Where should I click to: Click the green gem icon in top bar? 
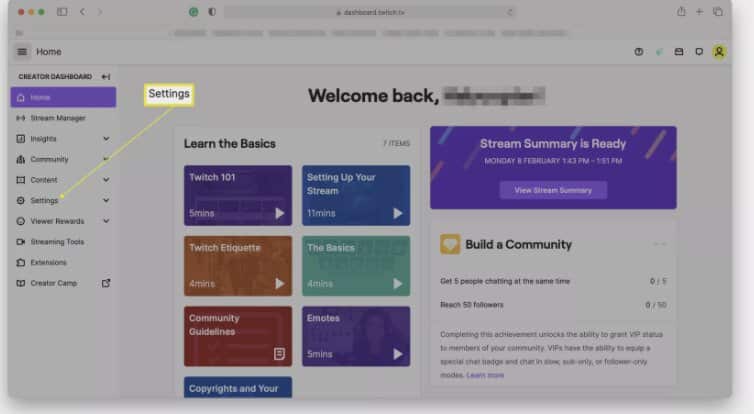(659, 51)
